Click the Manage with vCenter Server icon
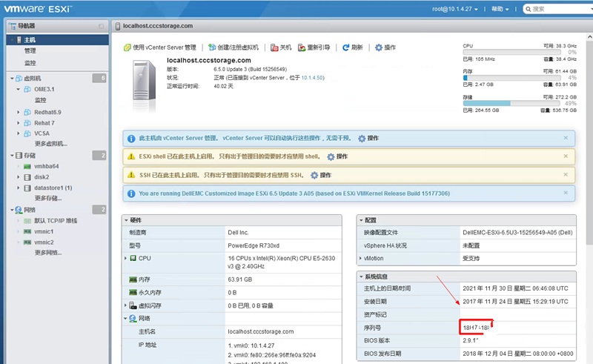 [127, 47]
